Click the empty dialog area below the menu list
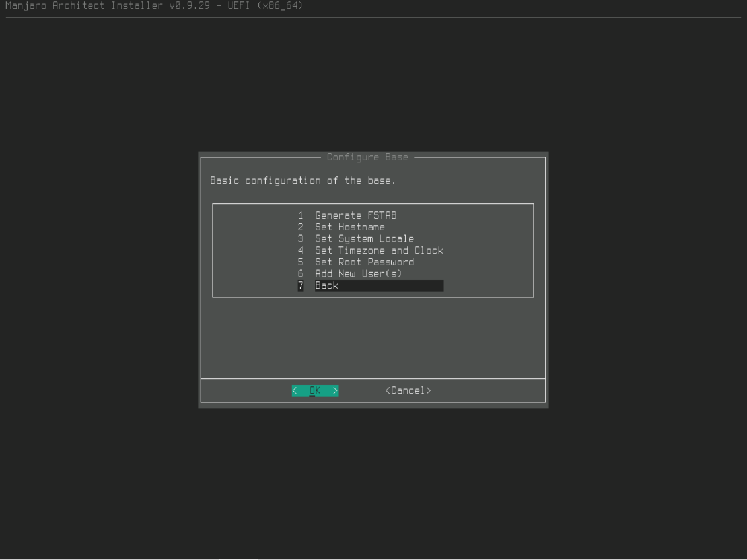 [x=373, y=337]
